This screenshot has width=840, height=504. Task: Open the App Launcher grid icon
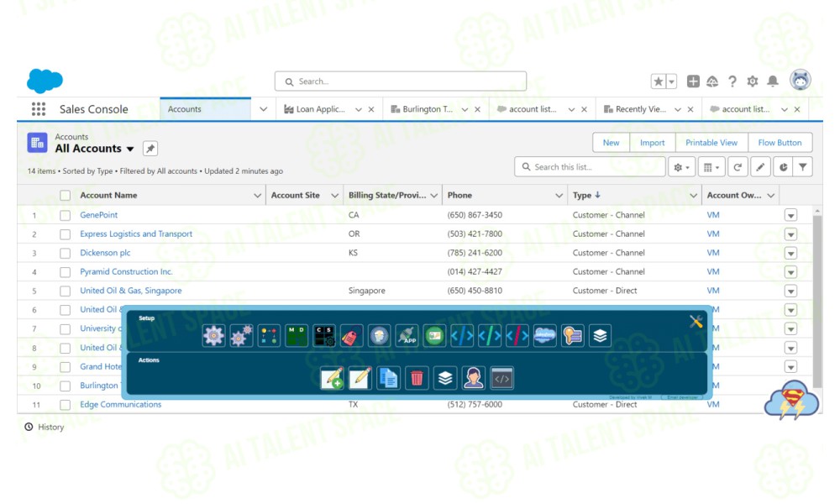point(38,109)
